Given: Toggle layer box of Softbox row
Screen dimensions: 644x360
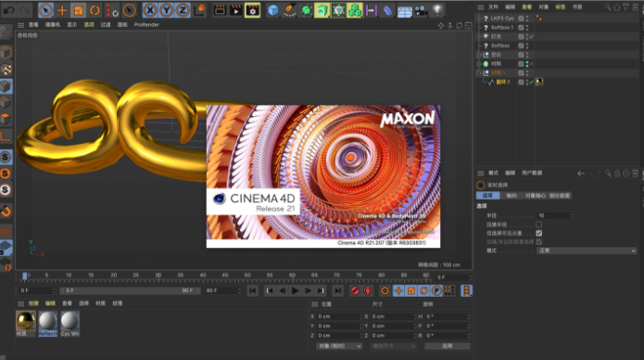Looking at the screenshot, I should (x=521, y=45).
